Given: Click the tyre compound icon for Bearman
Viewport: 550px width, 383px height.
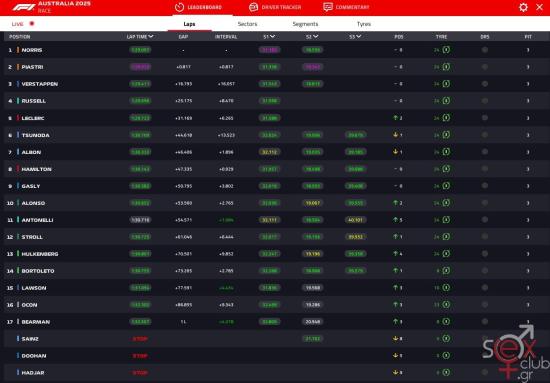Looking at the screenshot, I should [446, 322].
